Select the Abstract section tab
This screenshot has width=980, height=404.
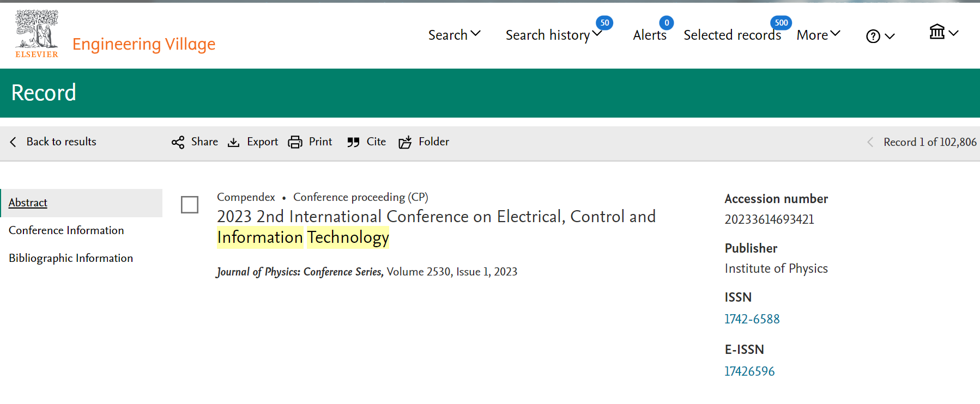pos(82,203)
